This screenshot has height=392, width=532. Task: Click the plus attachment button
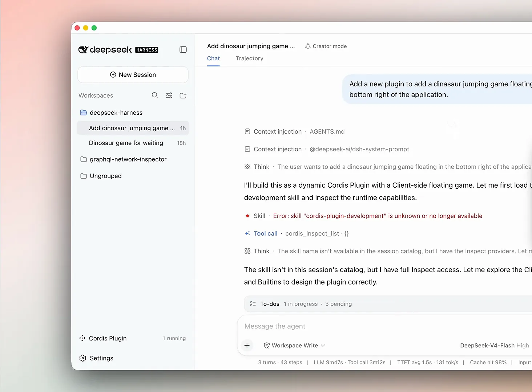point(247,346)
